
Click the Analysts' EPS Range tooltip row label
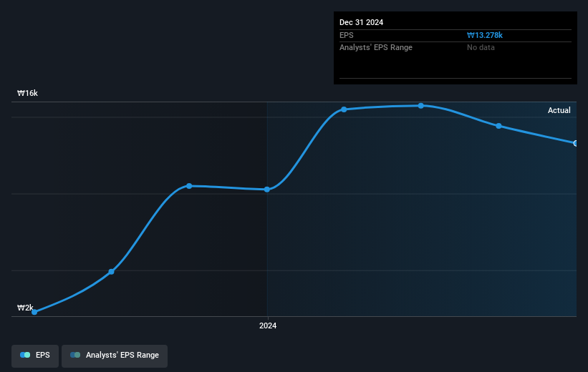point(376,48)
